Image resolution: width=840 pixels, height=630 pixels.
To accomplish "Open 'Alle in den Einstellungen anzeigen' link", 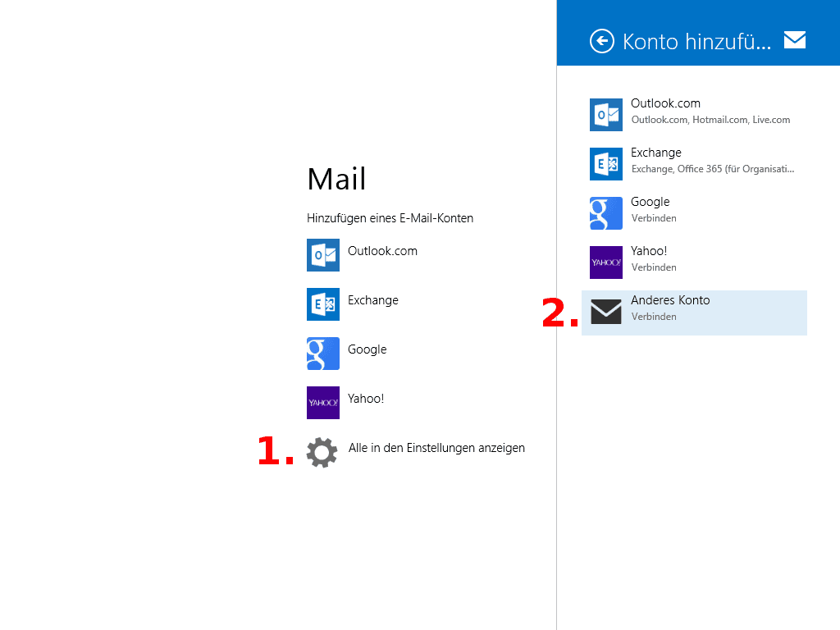I will click(436, 448).
